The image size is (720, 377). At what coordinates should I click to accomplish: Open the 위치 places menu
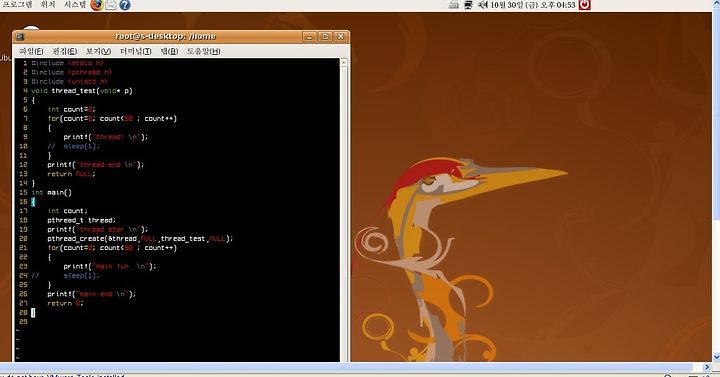48,5
